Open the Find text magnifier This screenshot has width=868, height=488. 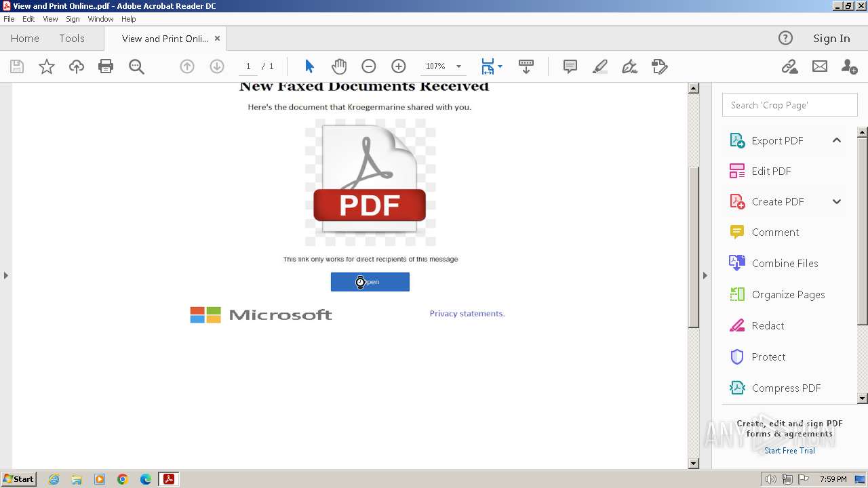[x=136, y=66]
